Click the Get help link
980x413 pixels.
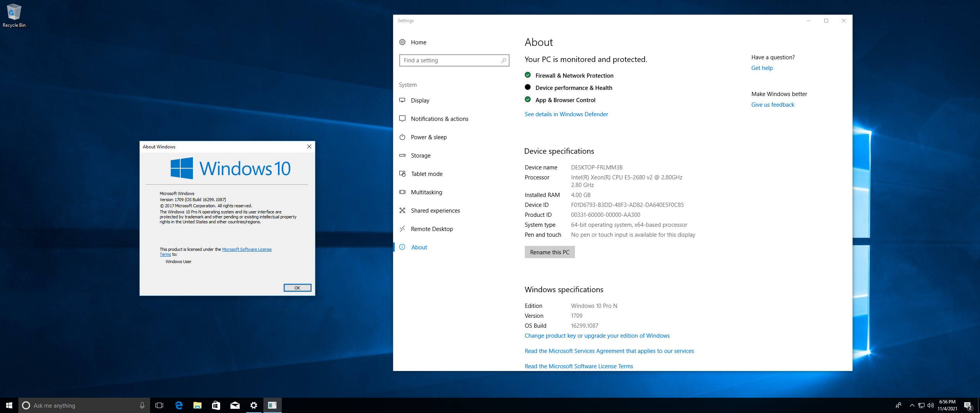click(x=762, y=68)
